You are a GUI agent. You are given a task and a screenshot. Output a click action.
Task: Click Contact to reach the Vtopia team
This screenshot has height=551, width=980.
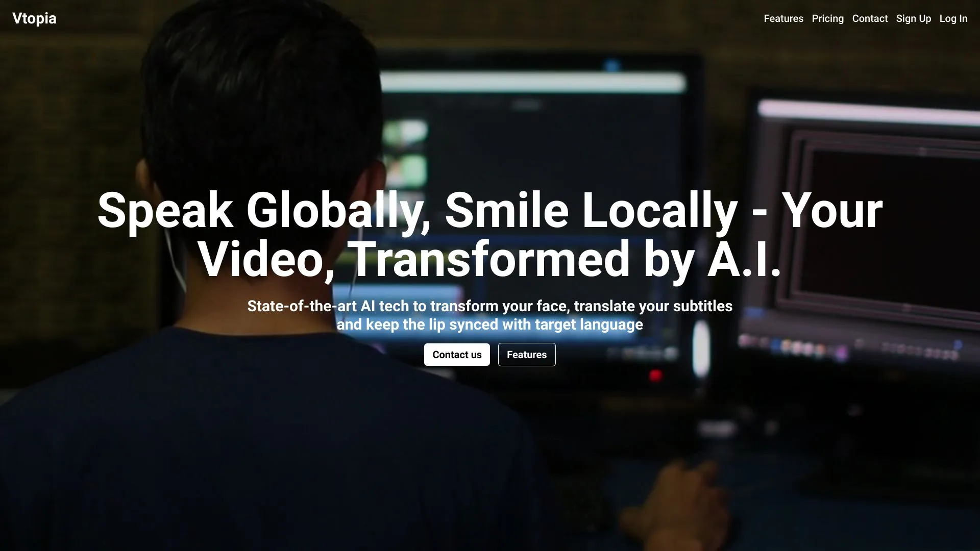[870, 19]
